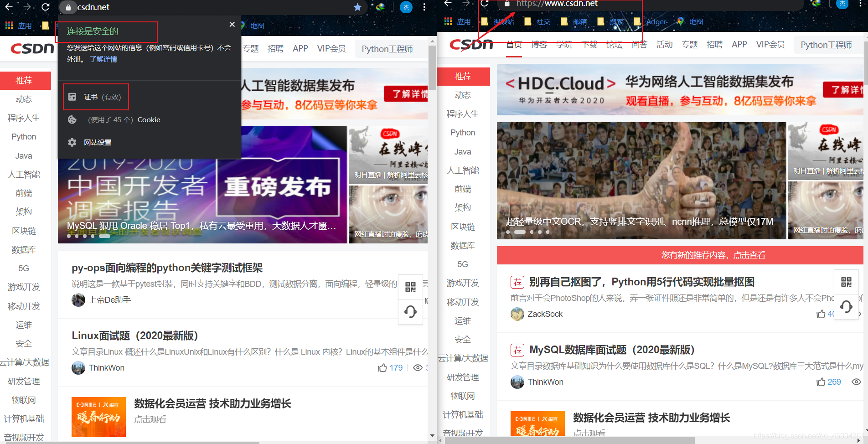Show the QR code icon in the right window

coord(846,282)
